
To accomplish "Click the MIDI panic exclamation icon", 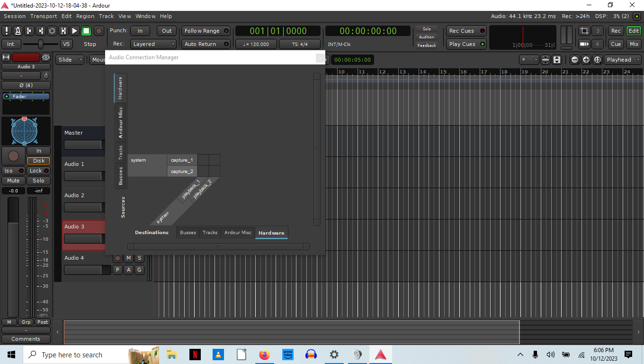I will (7, 31).
